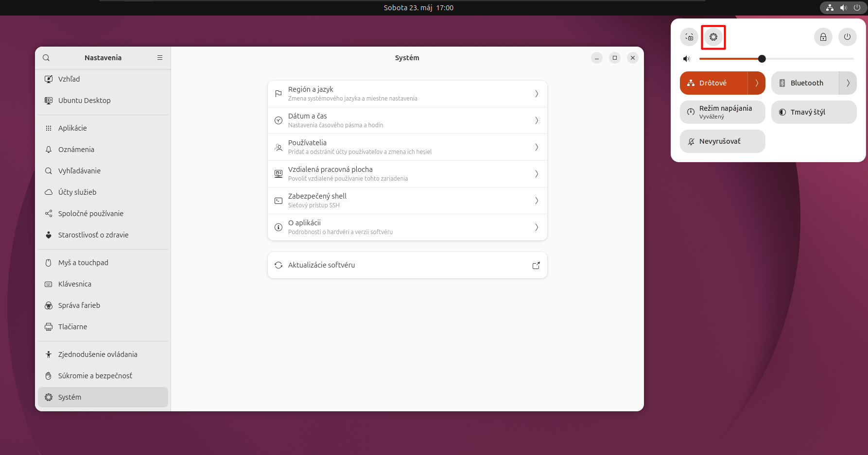Screen dimensions: 868x455
Task: Click the Vzhľad sidebar icon
Action: coord(49,79)
